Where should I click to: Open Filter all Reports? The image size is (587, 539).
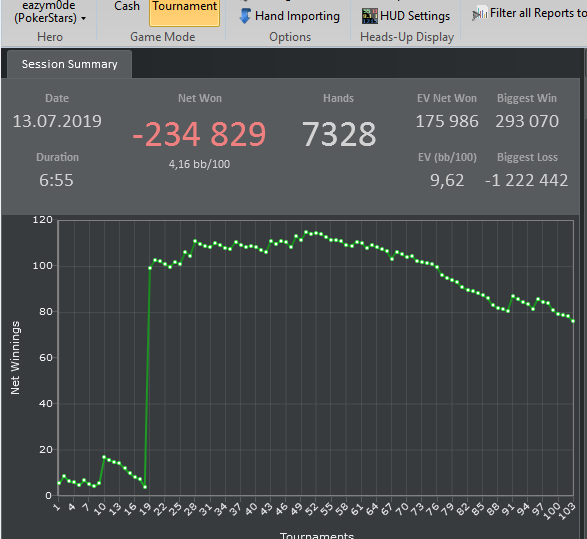(x=529, y=13)
